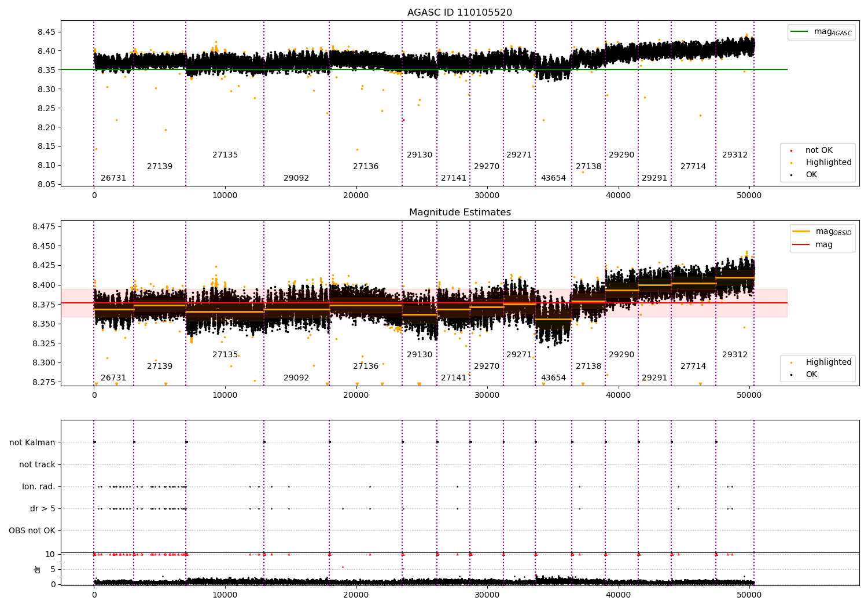Click the 'OBS not OK' axis label
The image size is (868, 608).
pos(32,530)
